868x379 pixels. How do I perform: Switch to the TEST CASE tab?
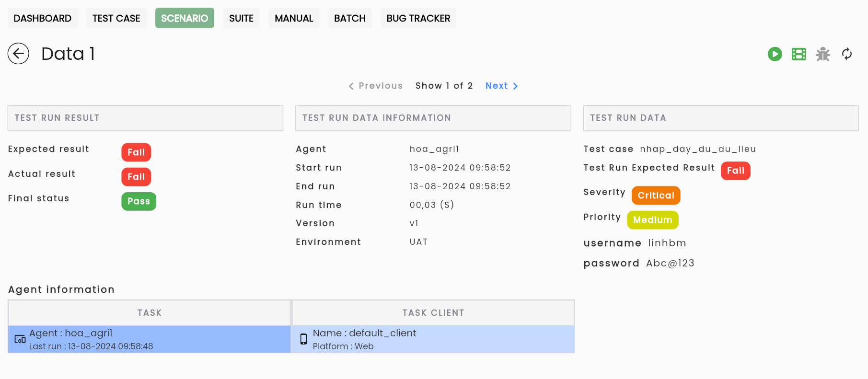116,18
